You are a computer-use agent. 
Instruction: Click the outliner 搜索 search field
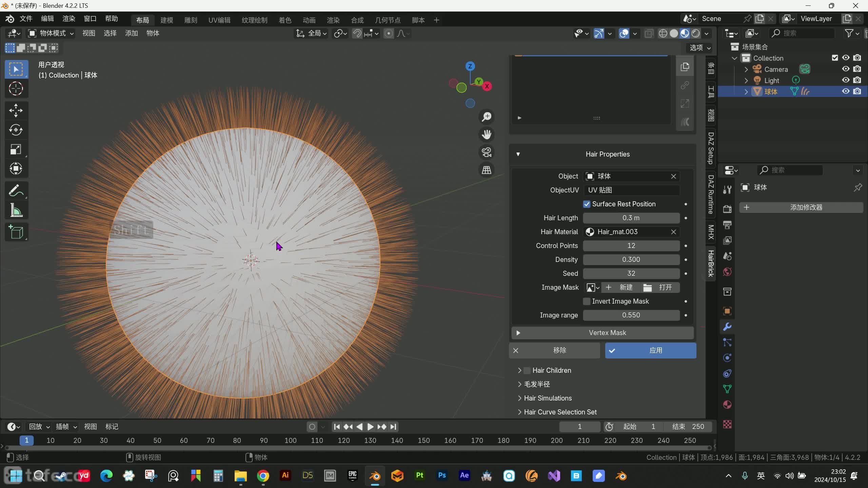point(802,33)
